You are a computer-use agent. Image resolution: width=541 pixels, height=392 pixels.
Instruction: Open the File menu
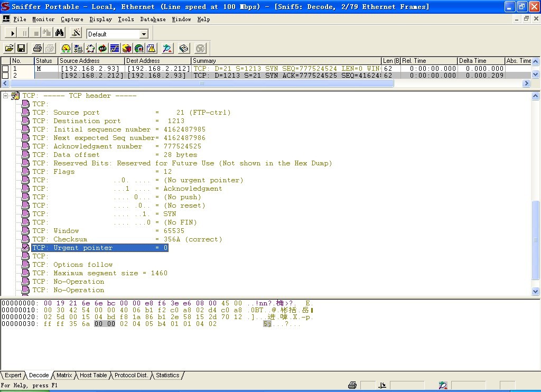click(20, 20)
